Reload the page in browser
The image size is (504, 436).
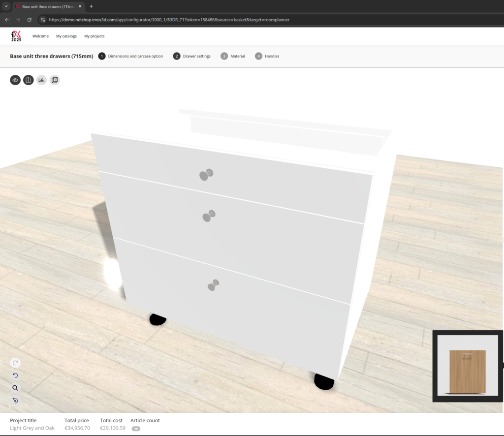click(x=30, y=20)
